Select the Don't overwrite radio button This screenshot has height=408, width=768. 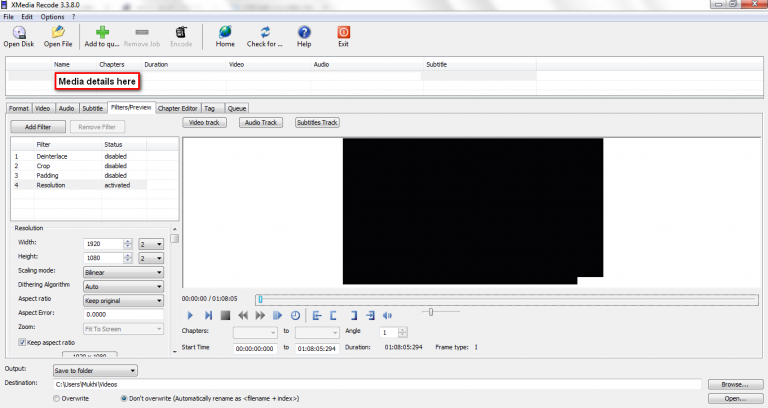tap(124, 398)
